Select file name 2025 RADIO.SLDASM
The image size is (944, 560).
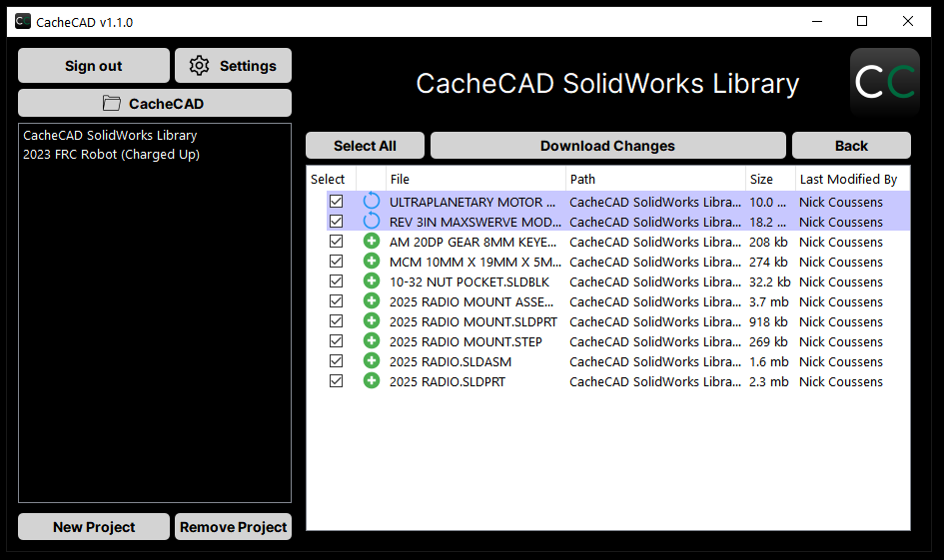(451, 361)
